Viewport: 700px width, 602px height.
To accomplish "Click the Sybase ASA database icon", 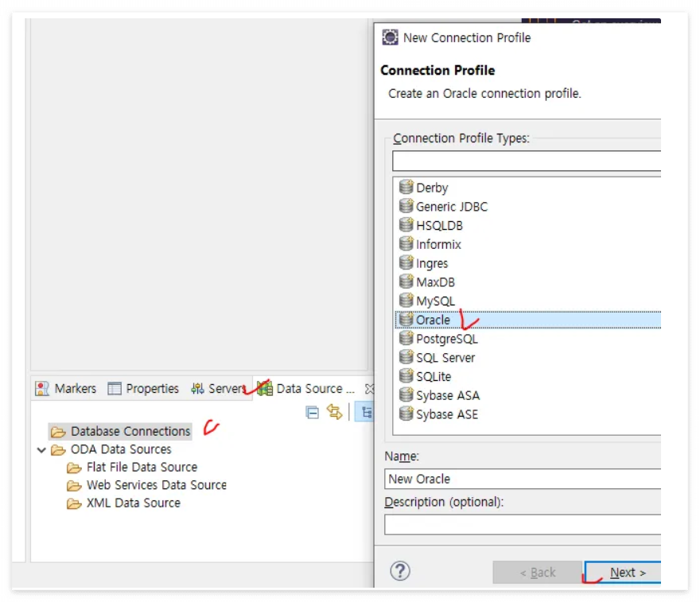I will point(406,394).
